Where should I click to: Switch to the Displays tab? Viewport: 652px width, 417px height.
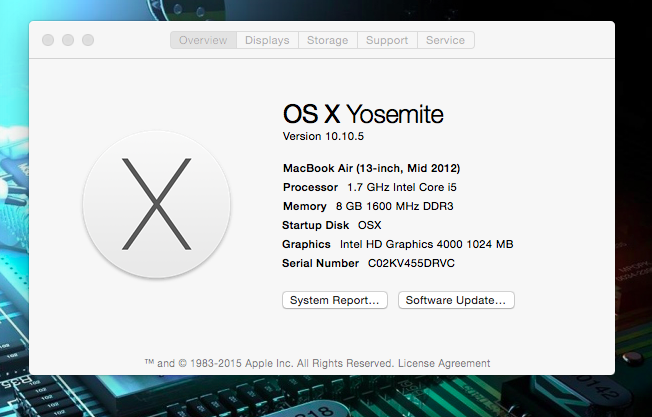coord(267,40)
